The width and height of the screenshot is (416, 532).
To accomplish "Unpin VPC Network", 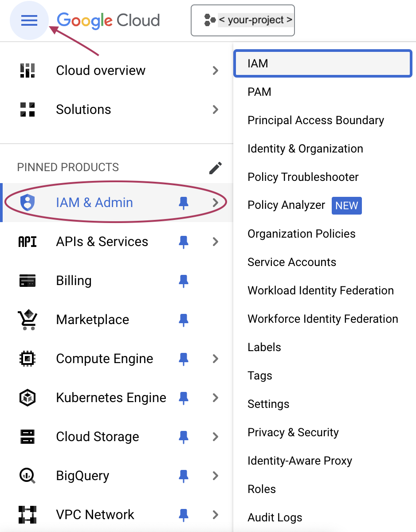I will click(x=183, y=515).
